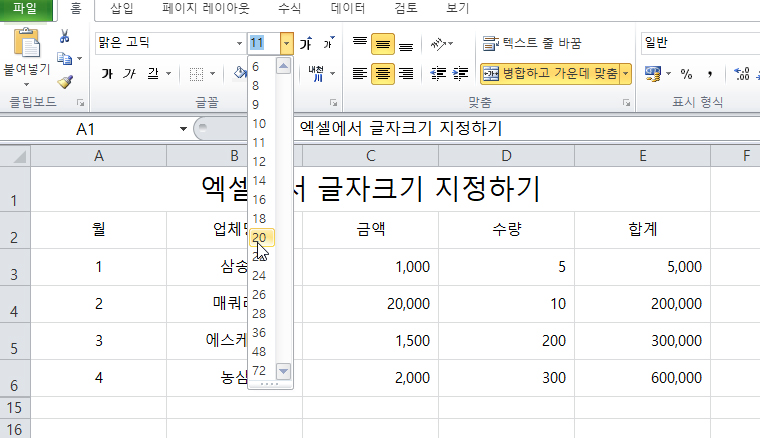Click the select-all corner of the sheet
Image resolution: width=760 pixels, height=438 pixels.
point(16,156)
